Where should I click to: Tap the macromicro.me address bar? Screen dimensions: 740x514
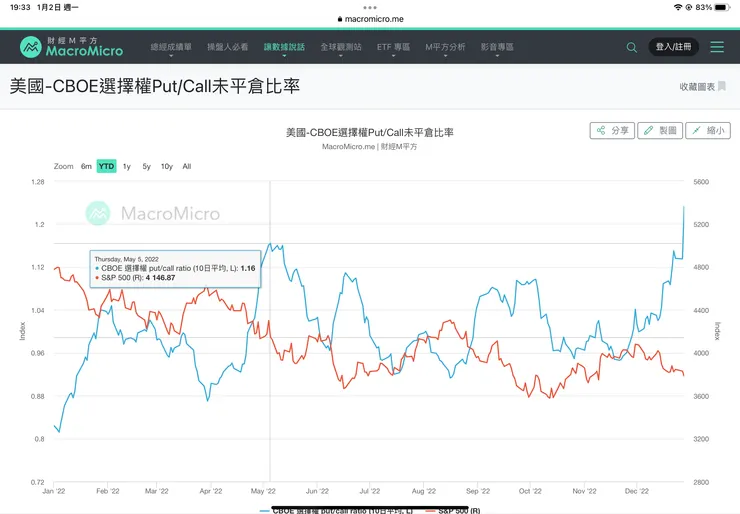370,19
